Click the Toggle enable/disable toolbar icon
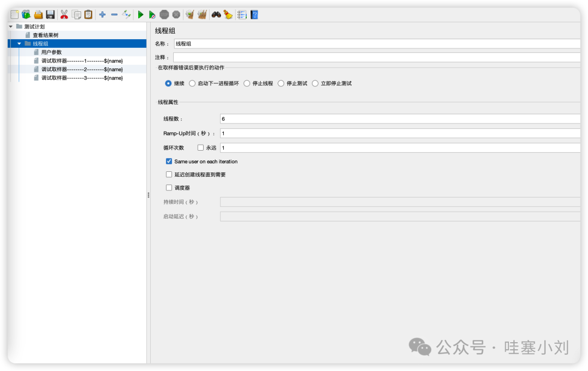The image size is (588, 371). coord(126,15)
